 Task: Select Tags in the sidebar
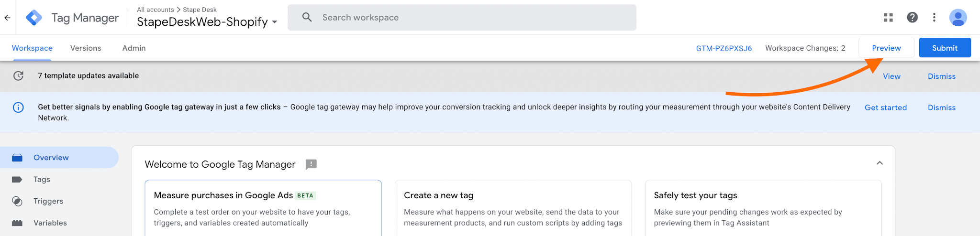coord(59,180)
